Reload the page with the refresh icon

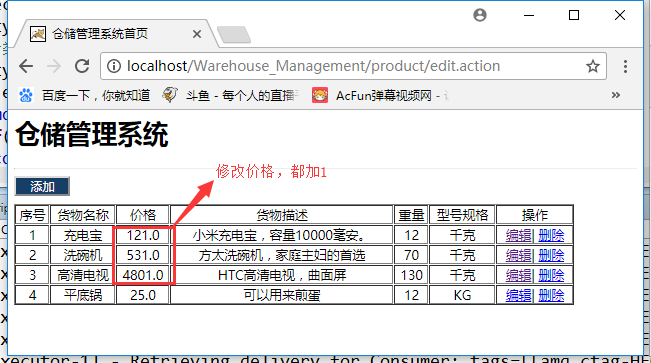pyautogui.click(x=82, y=66)
